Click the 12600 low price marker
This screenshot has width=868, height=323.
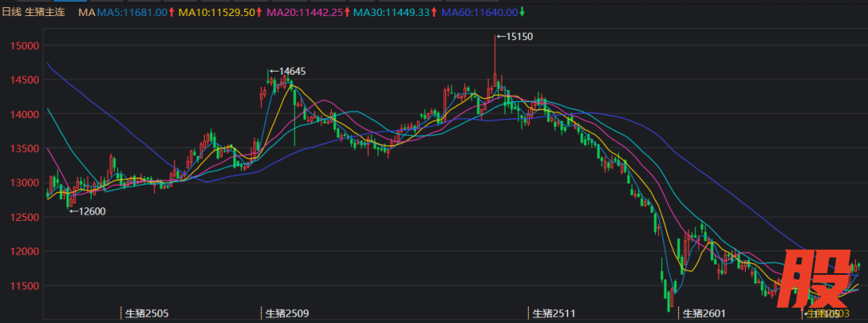tap(88, 211)
